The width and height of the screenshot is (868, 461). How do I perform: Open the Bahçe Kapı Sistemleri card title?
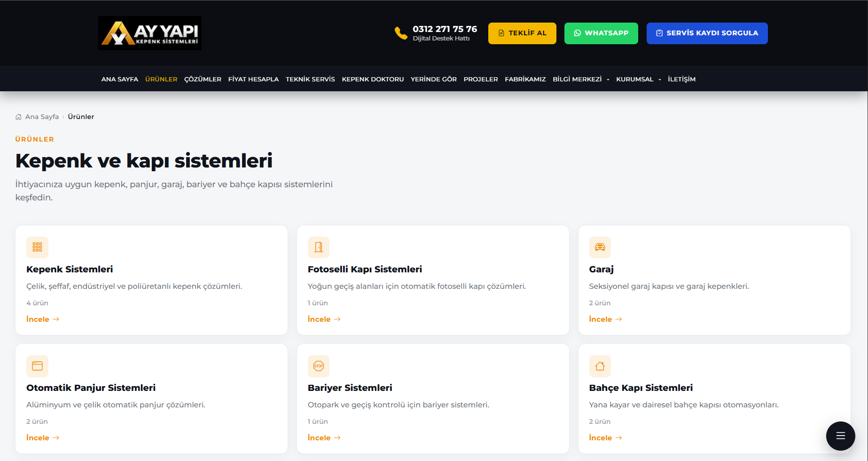click(x=641, y=388)
